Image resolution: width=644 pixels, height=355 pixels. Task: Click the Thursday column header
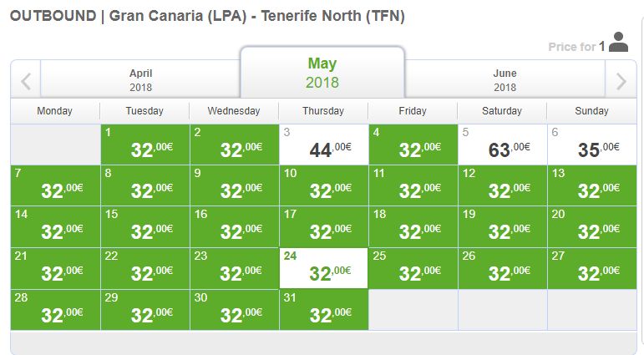click(323, 111)
